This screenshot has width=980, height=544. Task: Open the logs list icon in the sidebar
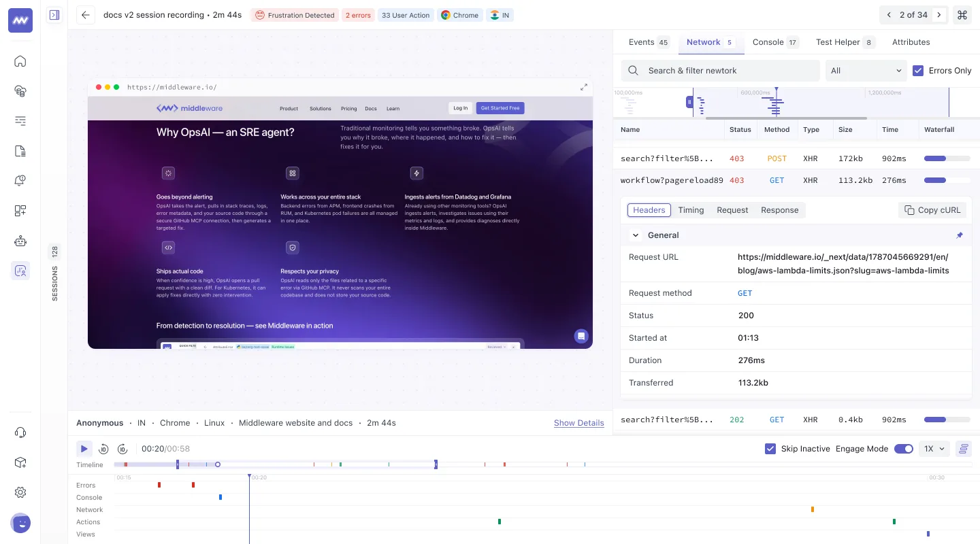point(20,121)
